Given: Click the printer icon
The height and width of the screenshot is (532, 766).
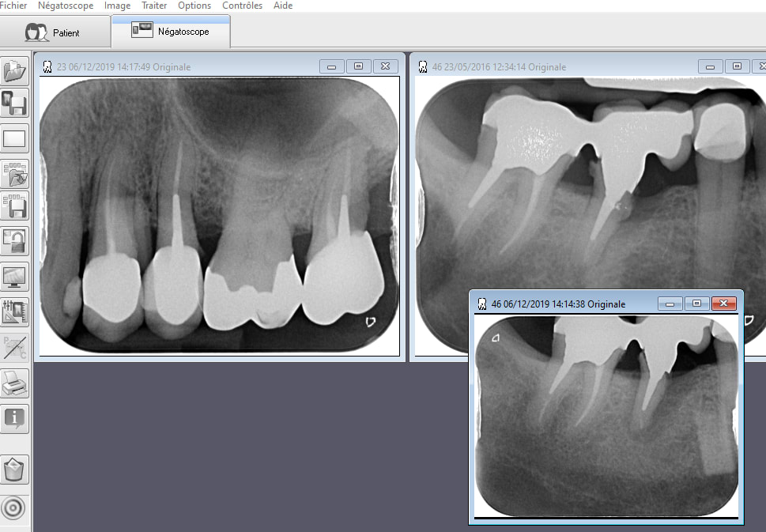Looking at the screenshot, I should click(15, 385).
